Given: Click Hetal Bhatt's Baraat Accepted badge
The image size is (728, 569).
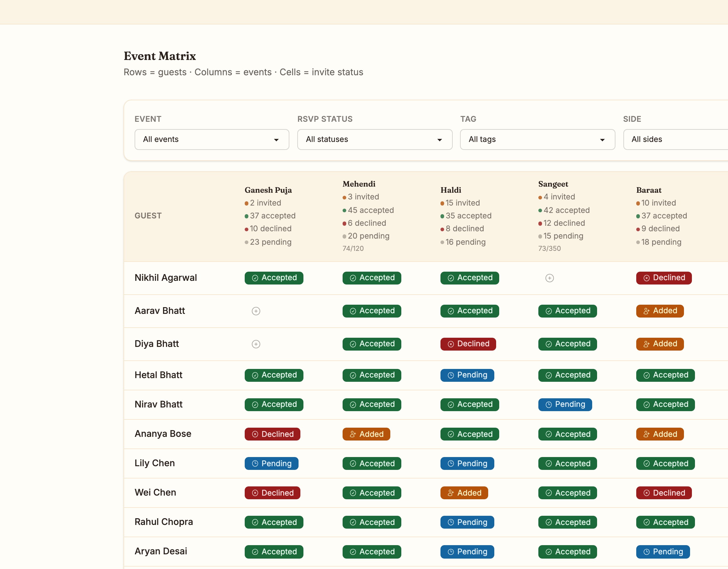Looking at the screenshot, I should (x=665, y=375).
